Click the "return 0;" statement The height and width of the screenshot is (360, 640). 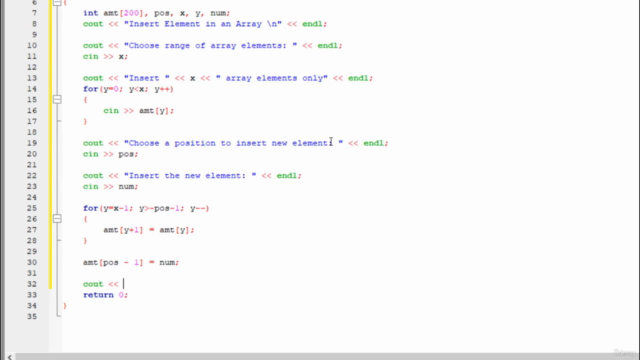tap(105, 295)
